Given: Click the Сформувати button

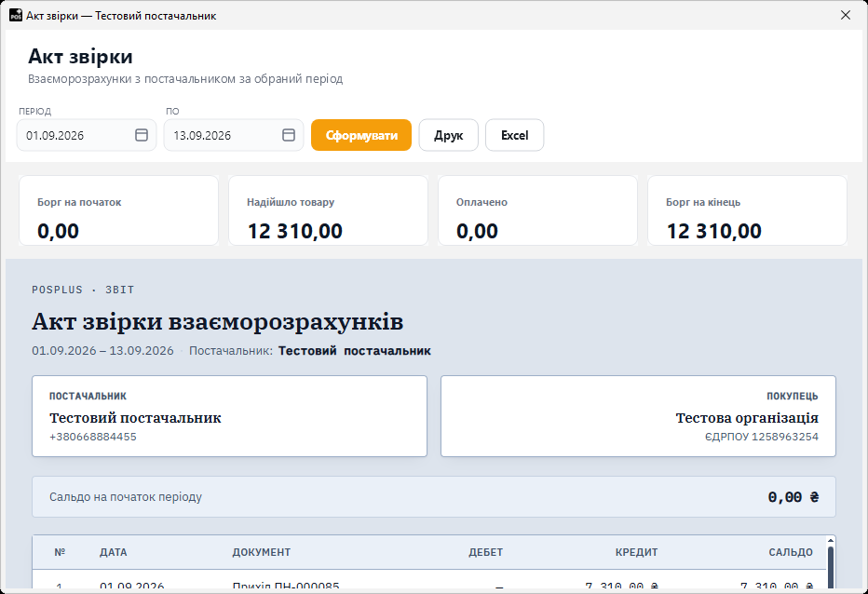Looking at the screenshot, I should pos(361,135).
